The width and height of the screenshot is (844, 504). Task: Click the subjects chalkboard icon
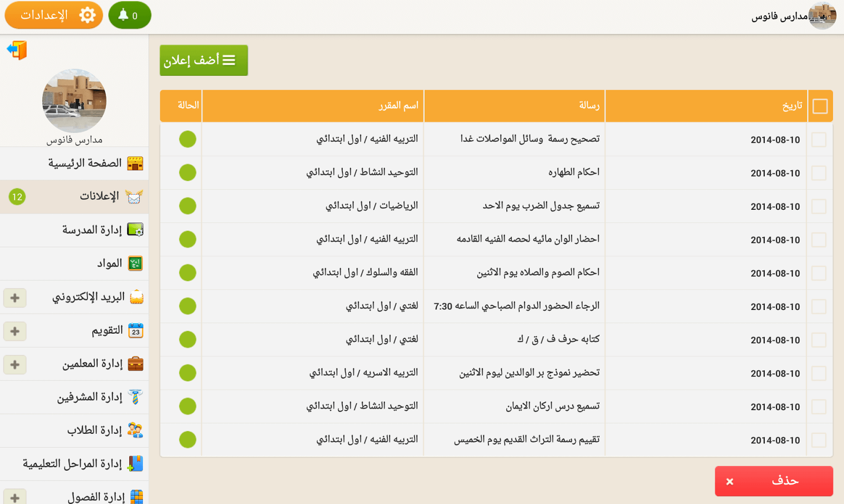136,263
